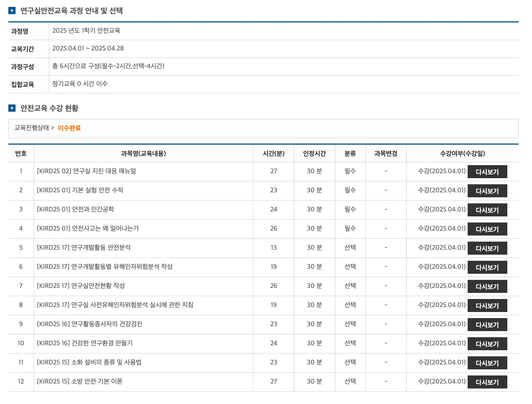Screen dimensions: 532x404
Task: Rewatch 소방 안전 기본 이론 course
Action: (487, 382)
